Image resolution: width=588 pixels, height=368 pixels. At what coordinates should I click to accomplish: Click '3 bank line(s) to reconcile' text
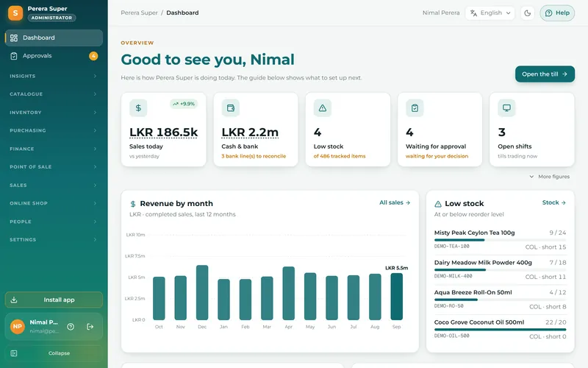[x=254, y=156]
